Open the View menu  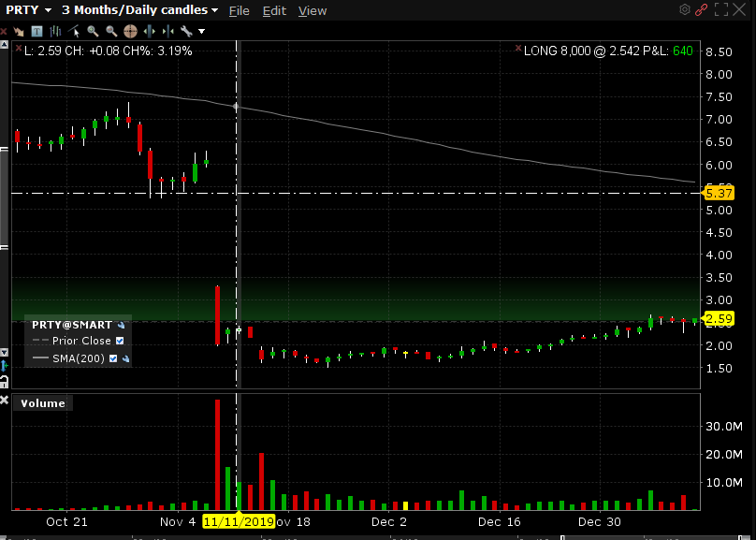coord(313,10)
